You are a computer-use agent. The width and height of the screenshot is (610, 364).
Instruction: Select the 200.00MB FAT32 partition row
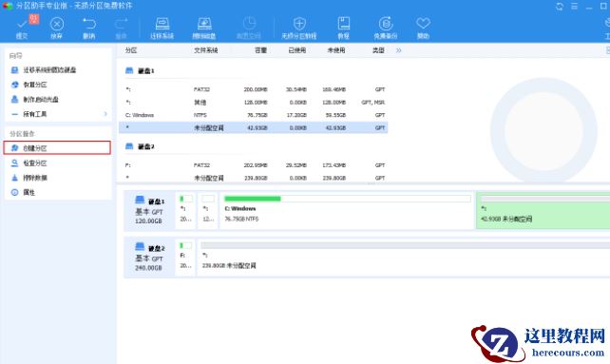[x=254, y=89]
